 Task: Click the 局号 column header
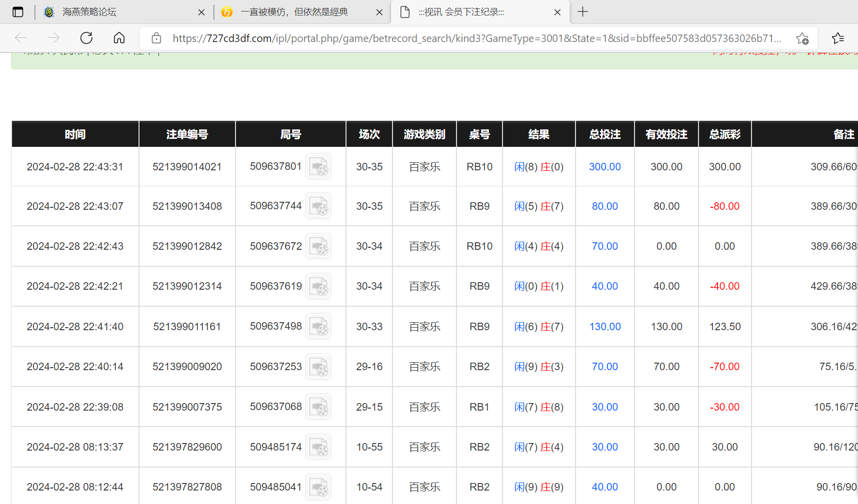coord(290,134)
